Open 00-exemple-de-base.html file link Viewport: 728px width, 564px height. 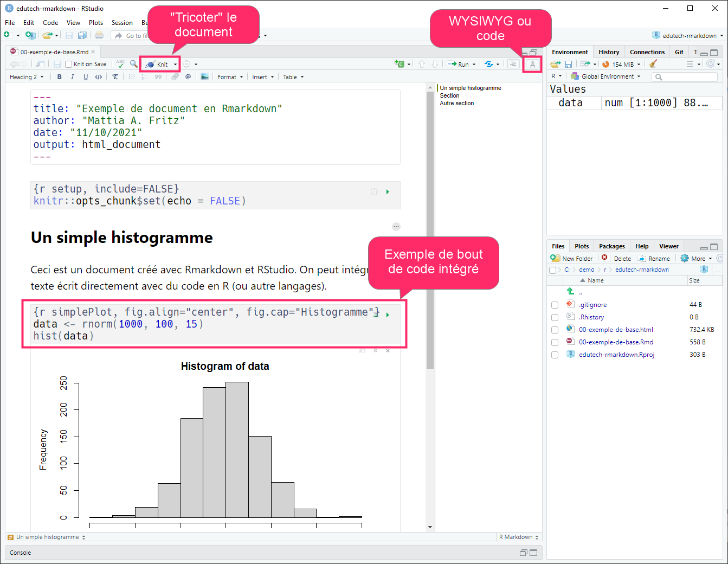tap(616, 330)
